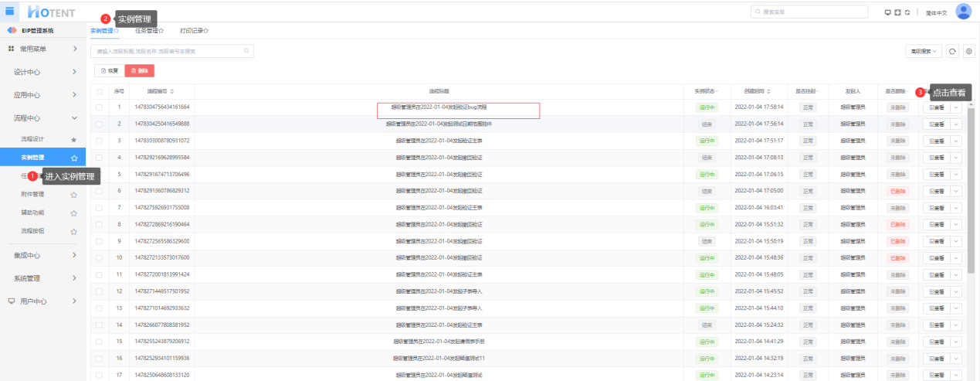
Task: Toggle favorite star next to 流程设计
Action: click(73, 140)
